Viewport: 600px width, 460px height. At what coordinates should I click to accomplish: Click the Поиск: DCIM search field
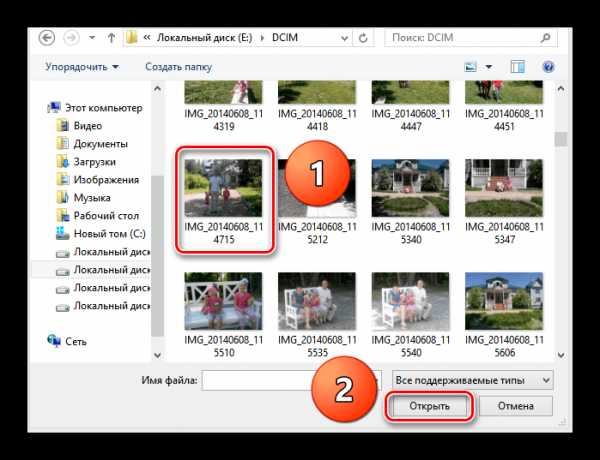click(471, 38)
